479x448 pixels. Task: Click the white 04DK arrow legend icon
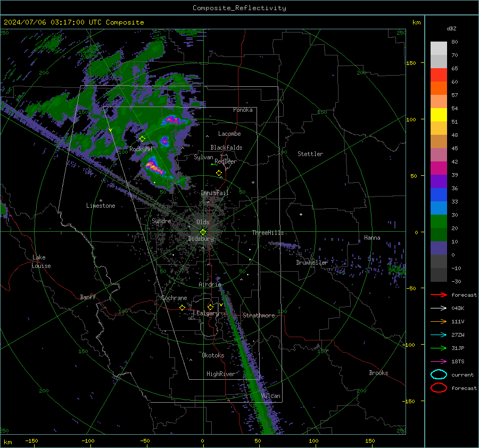439,308
